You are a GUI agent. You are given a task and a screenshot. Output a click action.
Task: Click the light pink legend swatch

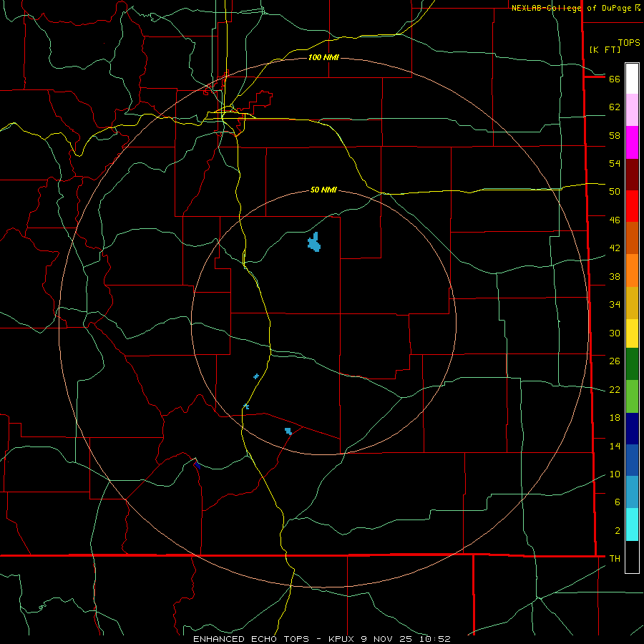pyautogui.click(x=632, y=109)
